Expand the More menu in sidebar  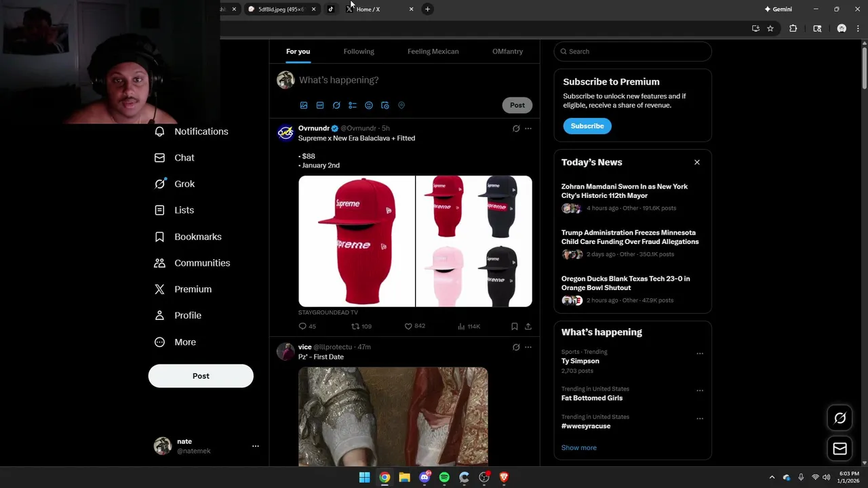tap(176, 342)
